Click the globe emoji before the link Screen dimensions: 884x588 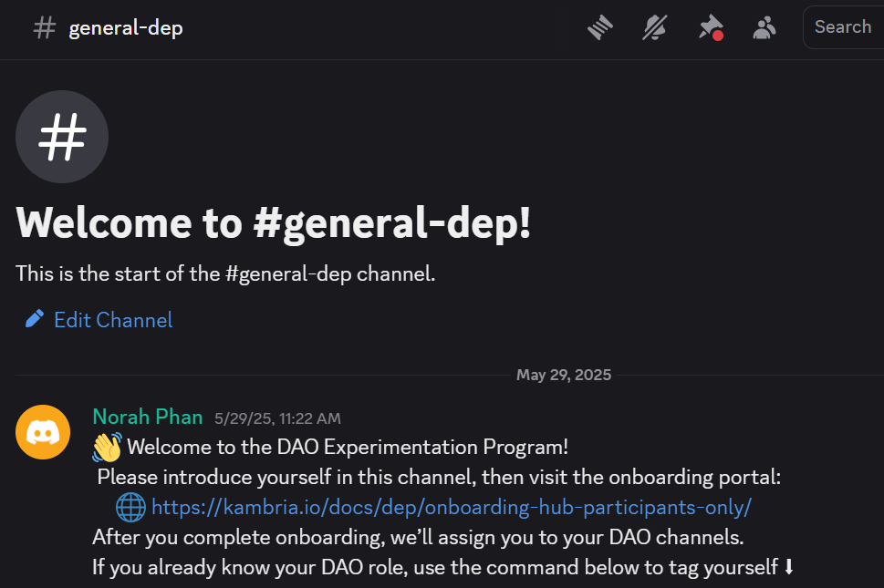(x=130, y=507)
